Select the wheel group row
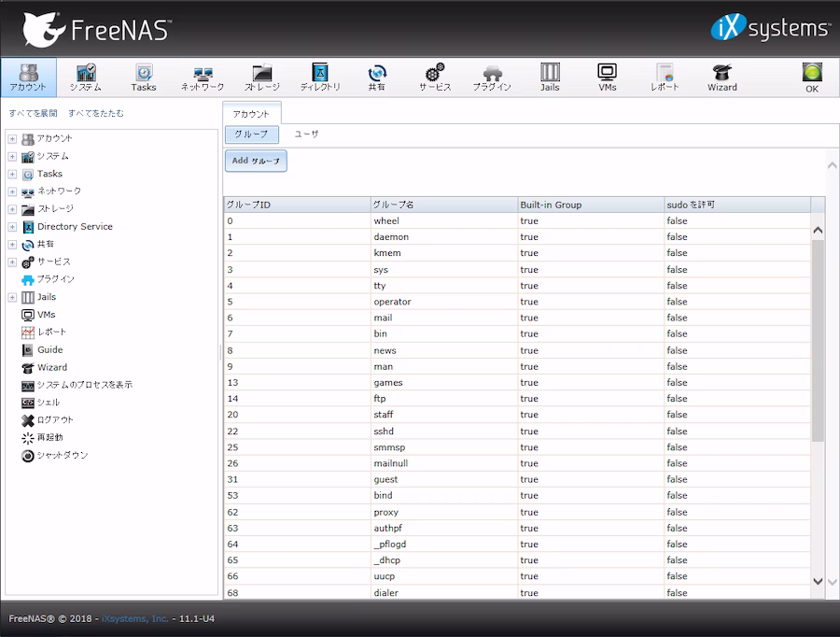This screenshot has width=840, height=637. [517, 221]
